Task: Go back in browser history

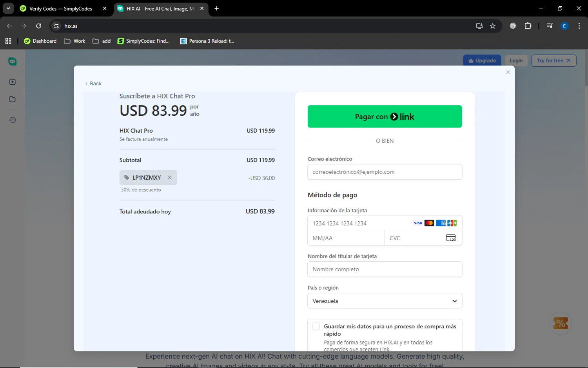Action: pyautogui.click(x=9, y=26)
